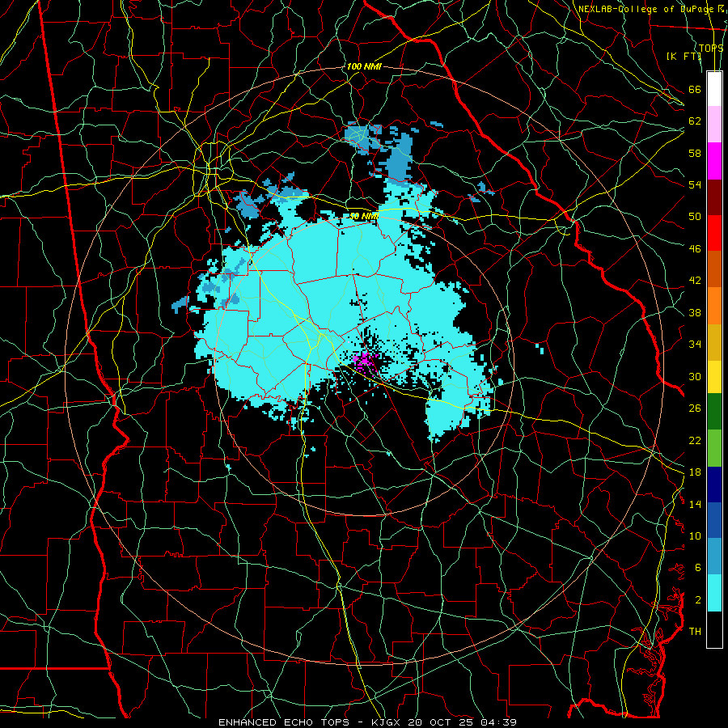The width and height of the screenshot is (728, 728).
Task: Click the legend value 54
Action: click(695, 184)
